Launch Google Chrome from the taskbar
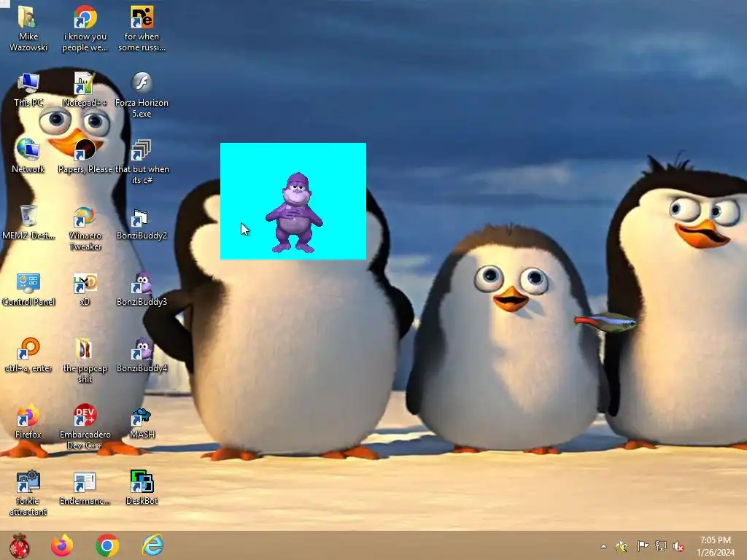747x560 pixels. pos(107,545)
